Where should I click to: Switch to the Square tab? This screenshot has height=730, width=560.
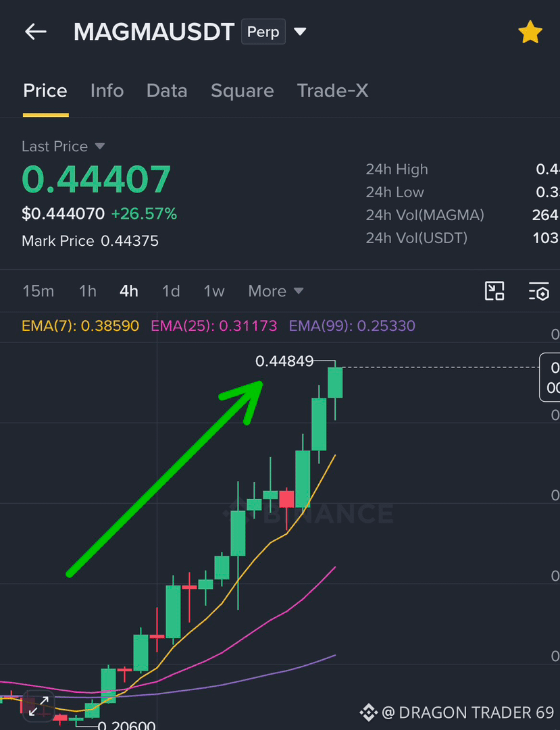243,90
